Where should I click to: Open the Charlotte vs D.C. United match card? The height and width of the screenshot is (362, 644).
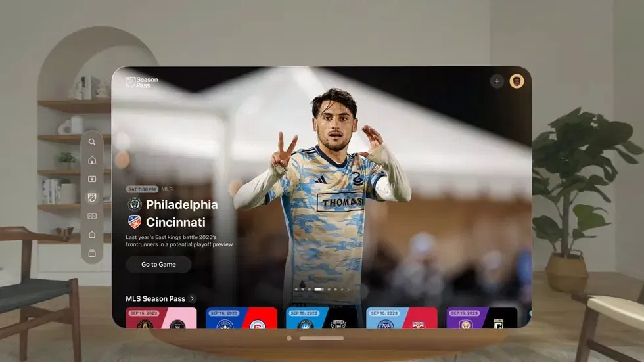[321, 318]
